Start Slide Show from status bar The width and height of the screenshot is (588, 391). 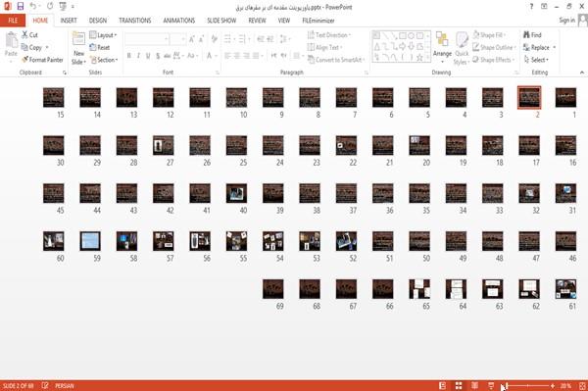pyautogui.click(x=491, y=386)
